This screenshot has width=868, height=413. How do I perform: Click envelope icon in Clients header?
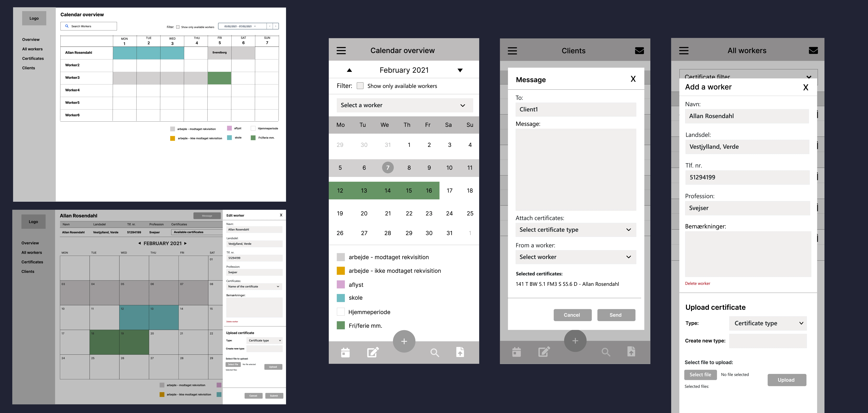pos(639,51)
